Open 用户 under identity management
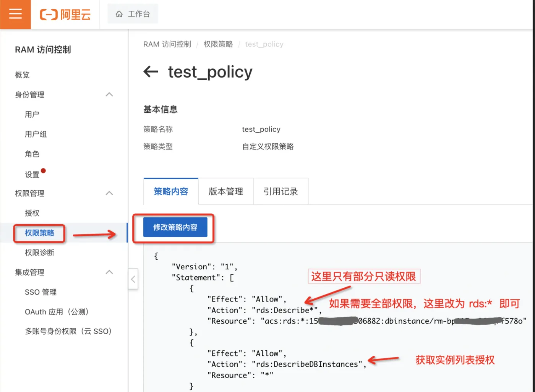Viewport: 535px width, 392px height. point(32,114)
